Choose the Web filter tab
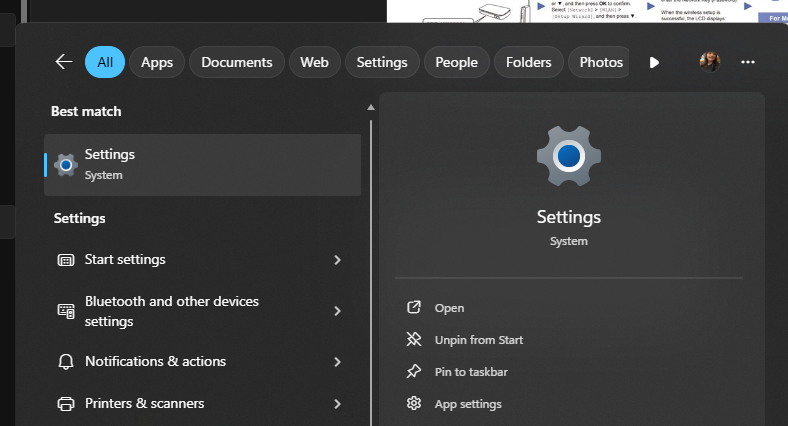The height and width of the screenshot is (426, 788). coord(314,62)
